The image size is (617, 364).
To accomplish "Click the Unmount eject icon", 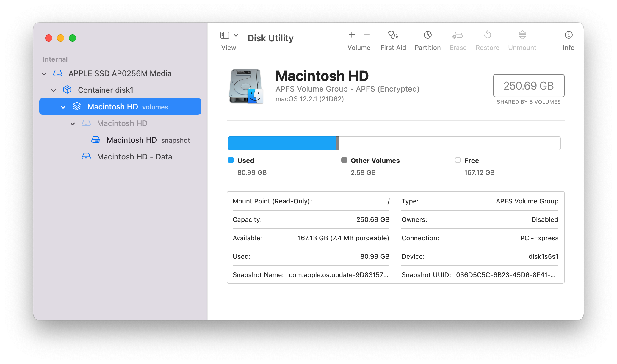I will [x=522, y=35].
